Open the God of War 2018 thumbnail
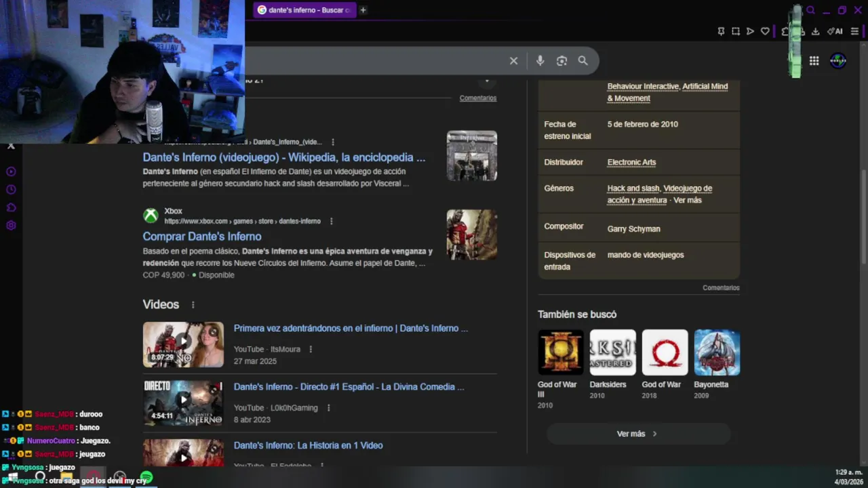Screen dimensions: 868x488 pyautogui.click(x=665, y=352)
